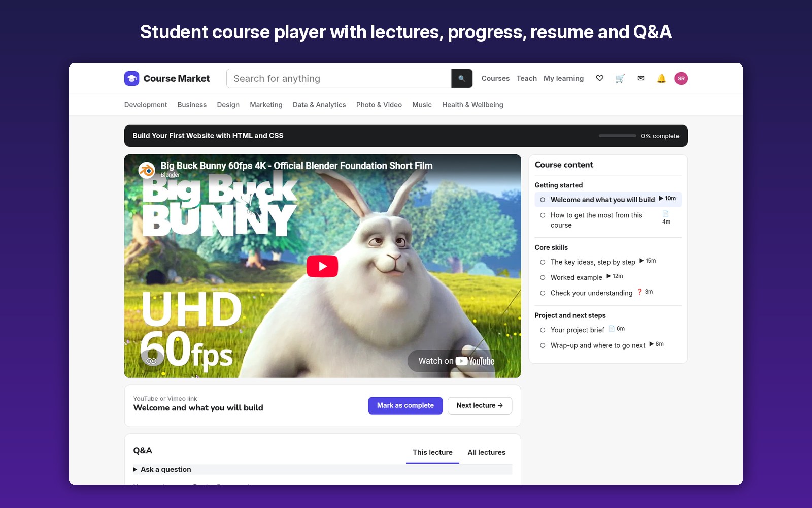Toggle completion circle for 'Worked example'
Viewport: 812px width, 508px height.
(x=543, y=277)
